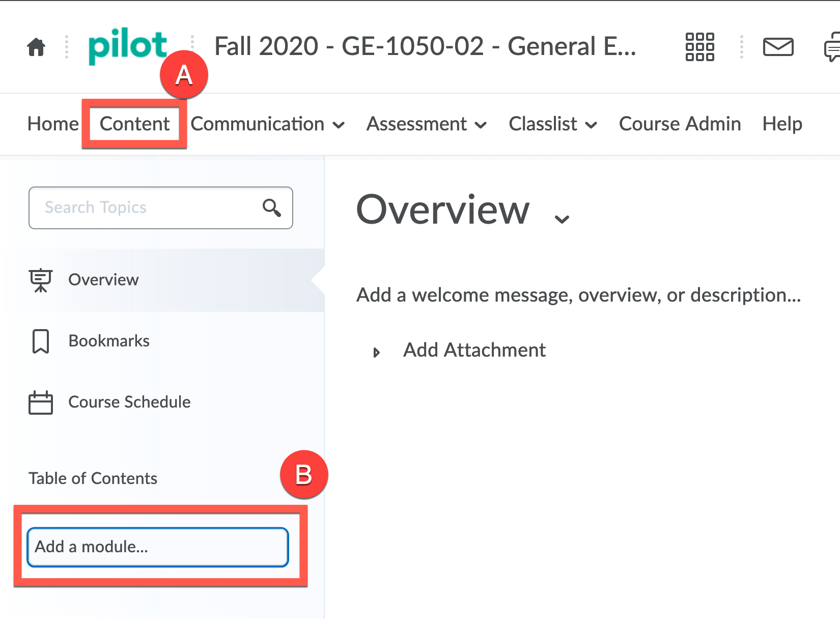The image size is (840, 619).
Task: Open the message alerts envelope icon
Action: [x=778, y=47]
